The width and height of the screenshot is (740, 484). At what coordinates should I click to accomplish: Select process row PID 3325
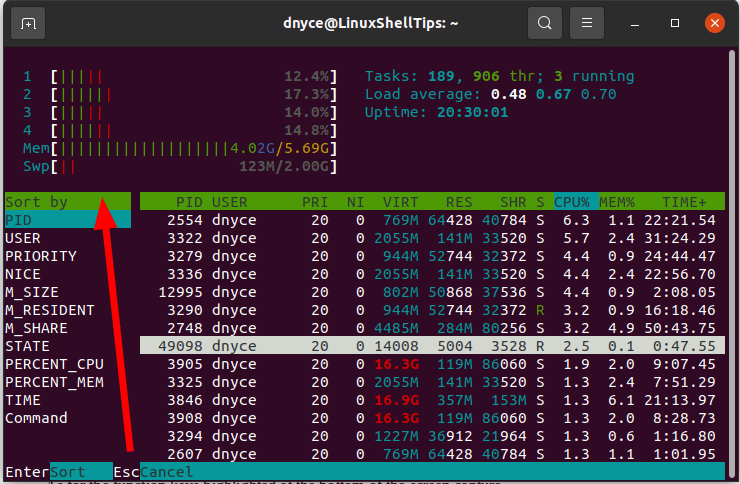[x=432, y=382]
